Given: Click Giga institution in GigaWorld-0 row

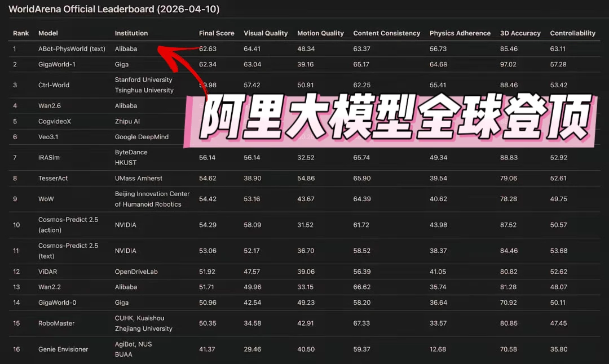Looking at the screenshot, I should [122, 303].
